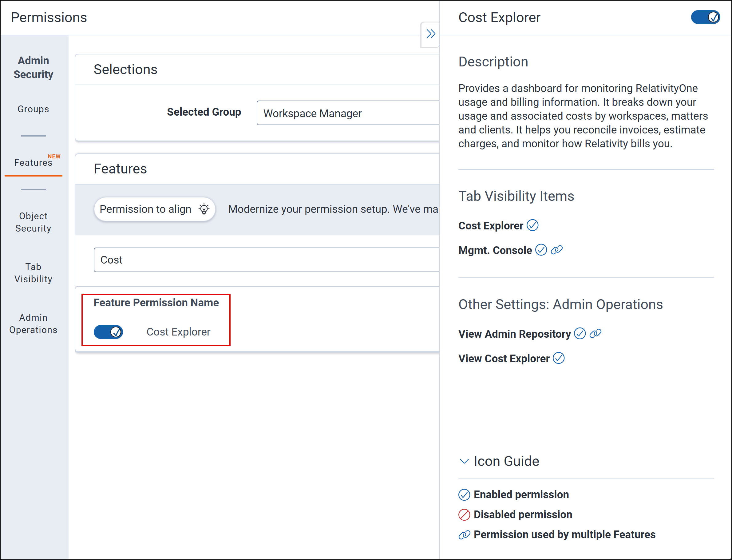
Task: Click the View Cost Explorer setting
Action: tap(504, 359)
